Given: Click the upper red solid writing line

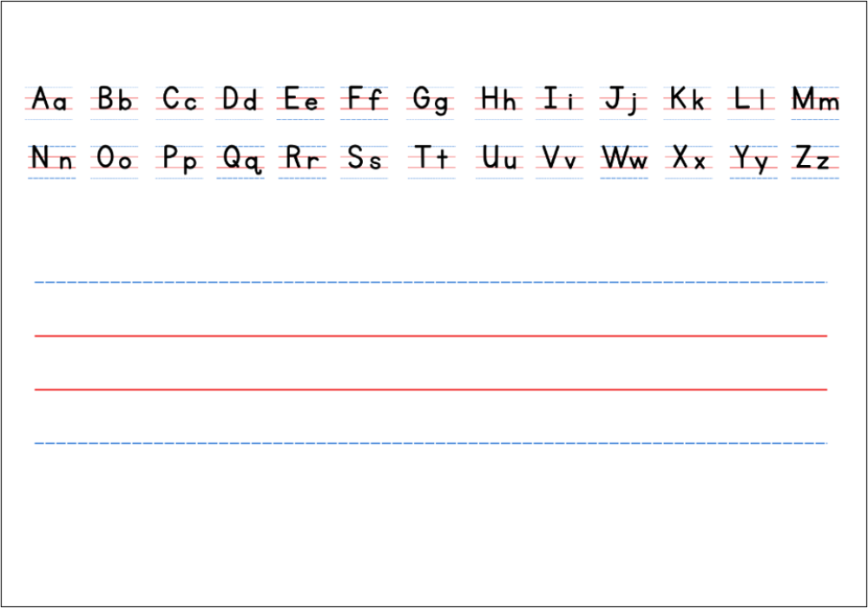Looking at the screenshot, I should (431, 336).
